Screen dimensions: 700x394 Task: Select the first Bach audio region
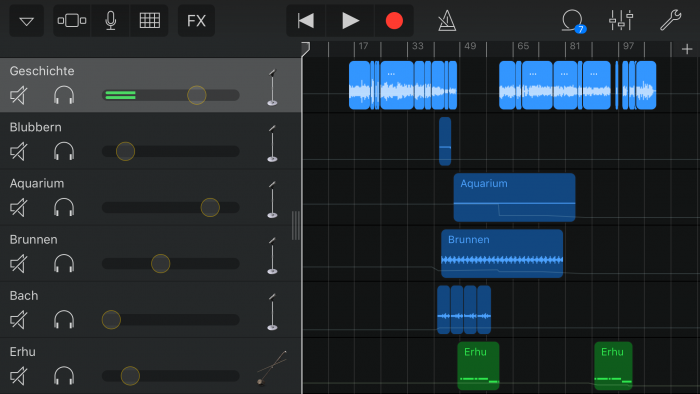443,310
